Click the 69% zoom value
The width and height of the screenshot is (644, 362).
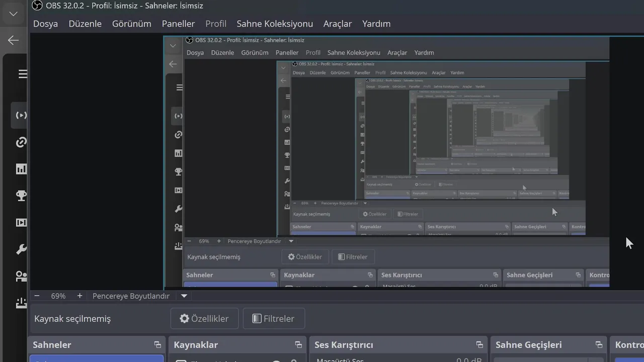(x=58, y=296)
